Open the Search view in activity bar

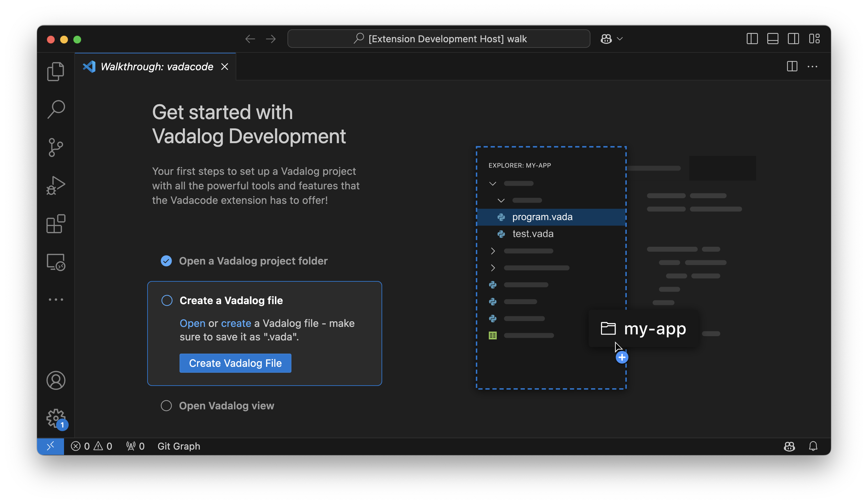click(56, 110)
